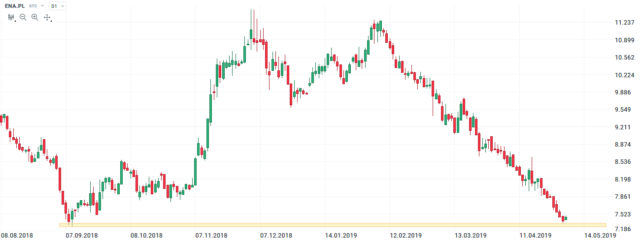644x242 pixels.
Task: Click the 08.08.2018 date label
Action: [17, 236]
